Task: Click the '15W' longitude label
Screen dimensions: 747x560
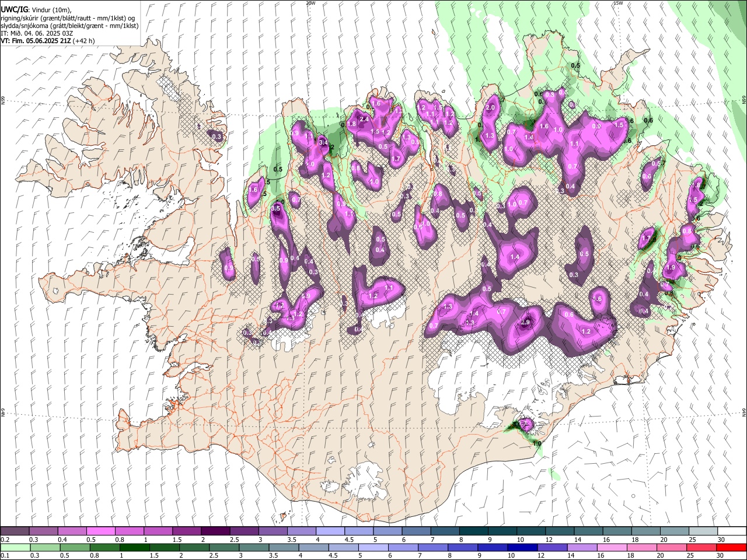Action: click(618, 3)
